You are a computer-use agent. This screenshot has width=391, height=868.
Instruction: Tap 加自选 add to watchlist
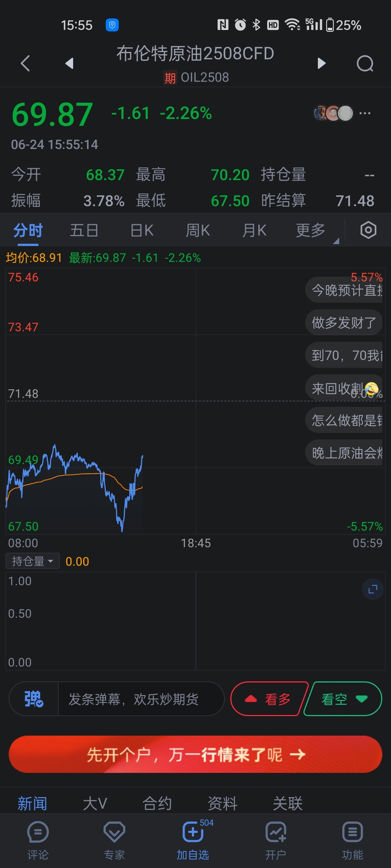(193, 841)
